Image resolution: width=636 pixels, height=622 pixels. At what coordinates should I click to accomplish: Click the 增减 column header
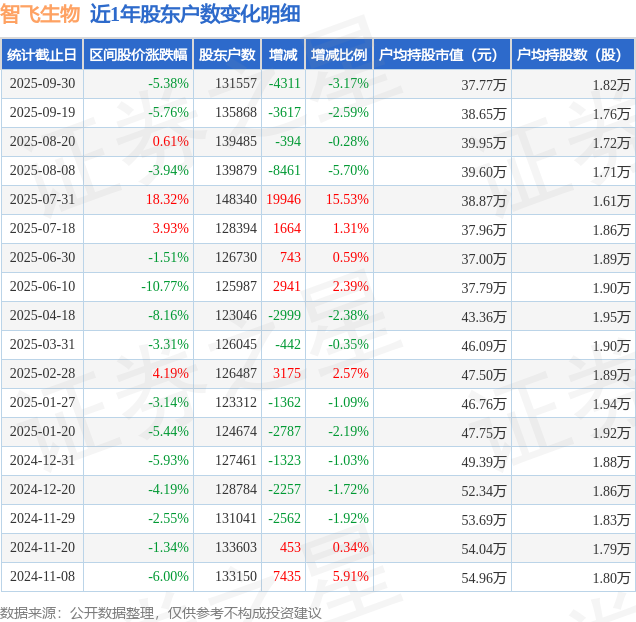coord(284,55)
